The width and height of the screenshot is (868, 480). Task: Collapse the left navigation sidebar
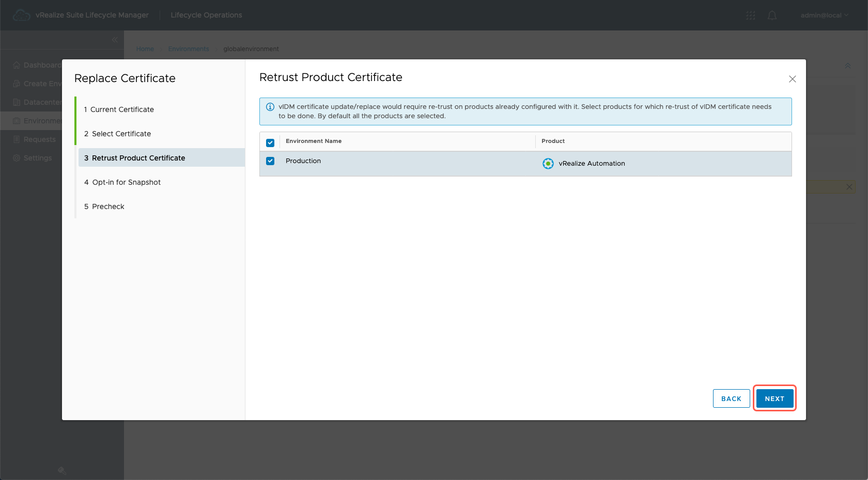click(115, 40)
